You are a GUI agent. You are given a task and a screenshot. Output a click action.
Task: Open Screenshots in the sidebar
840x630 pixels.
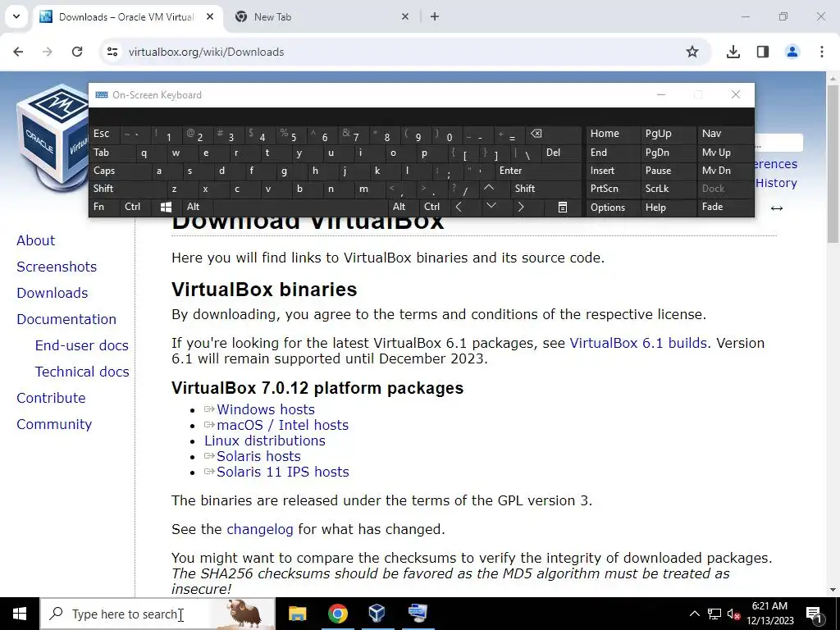[57, 267]
